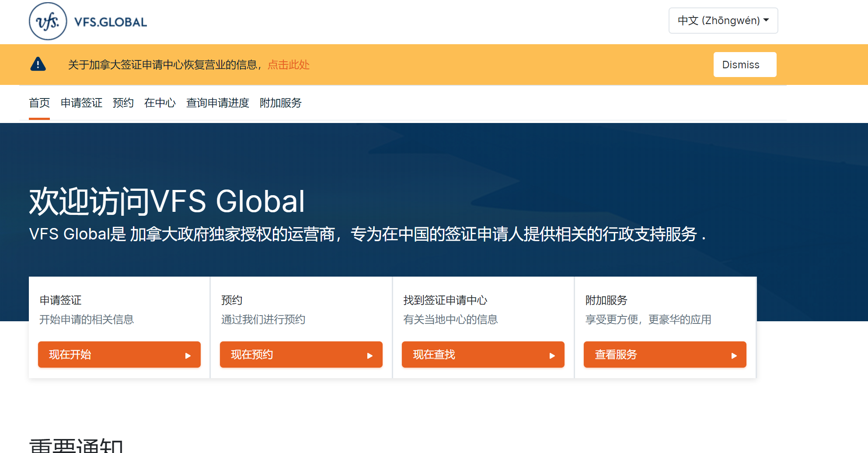Open 查询申请进度 navigation item
Screen dimensions: 868x453
pos(217,103)
